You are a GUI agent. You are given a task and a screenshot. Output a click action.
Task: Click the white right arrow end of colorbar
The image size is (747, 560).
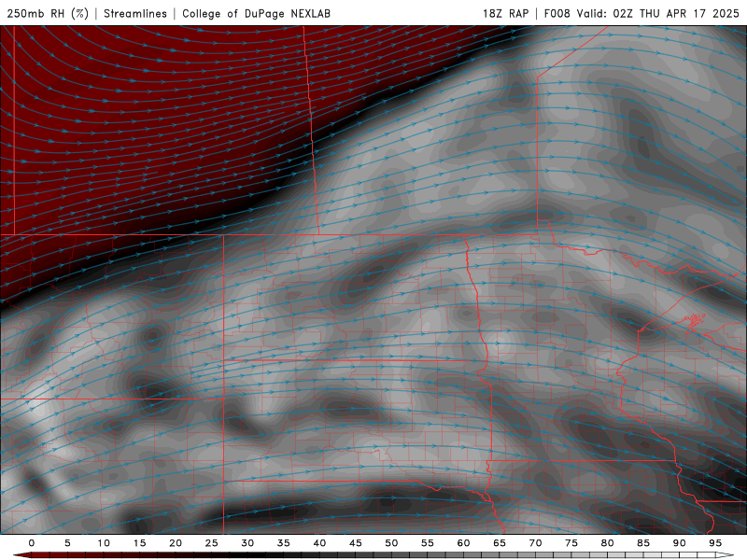coord(725,555)
